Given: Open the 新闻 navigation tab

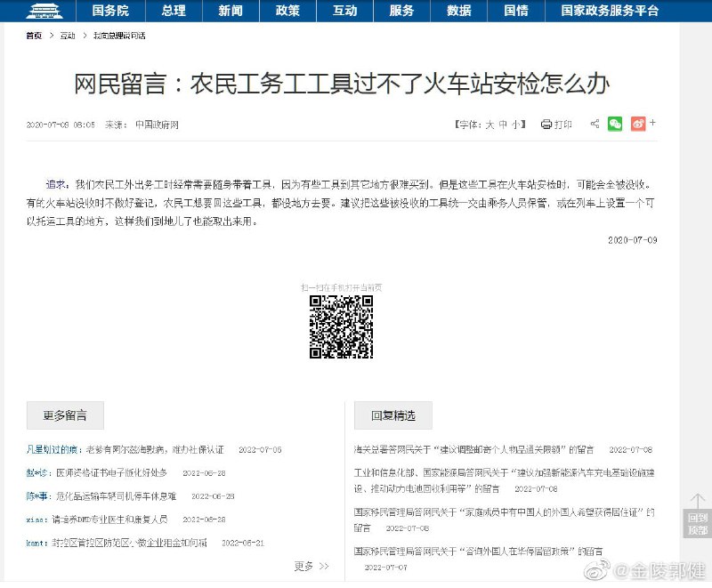Looking at the screenshot, I should 231,12.
